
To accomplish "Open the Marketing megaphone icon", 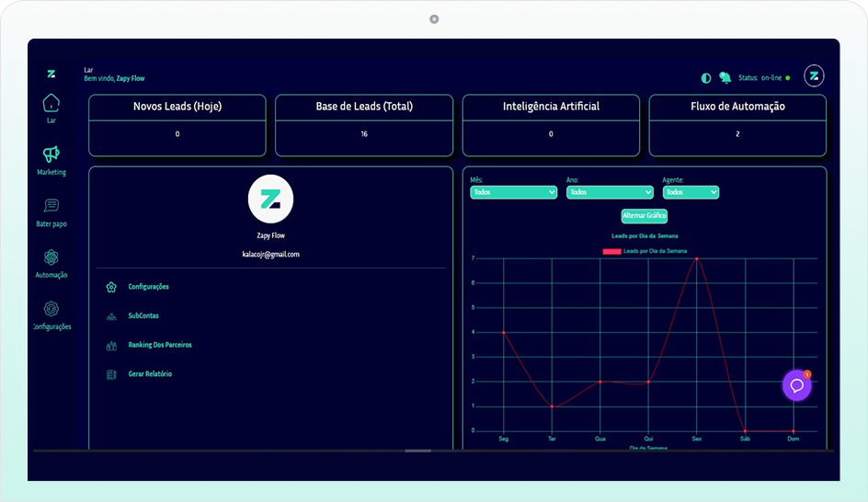I will pos(51,154).
